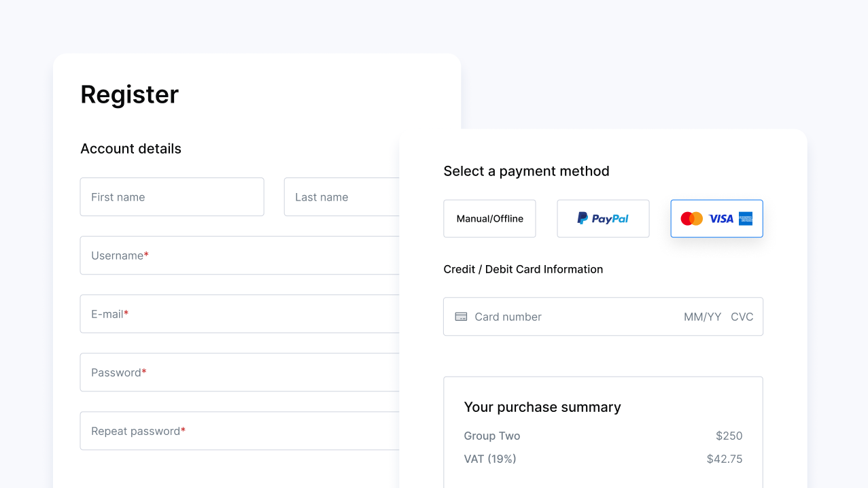
Task: Click the Card number field
Action: pos(603,317)
